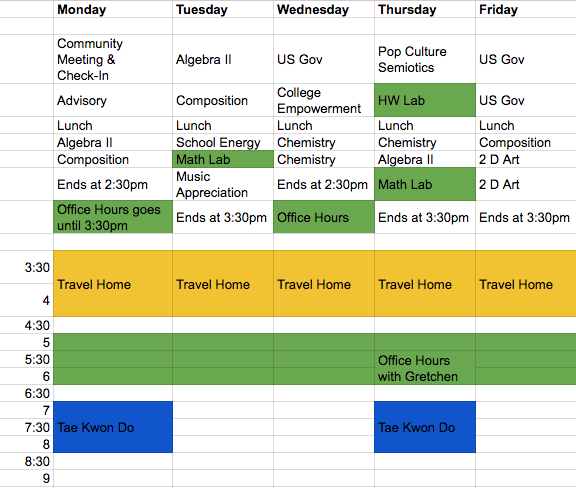576x488 pixels.
Task: Click Office Hours goes until 3:30pm cell
Action: pos(113,217)
